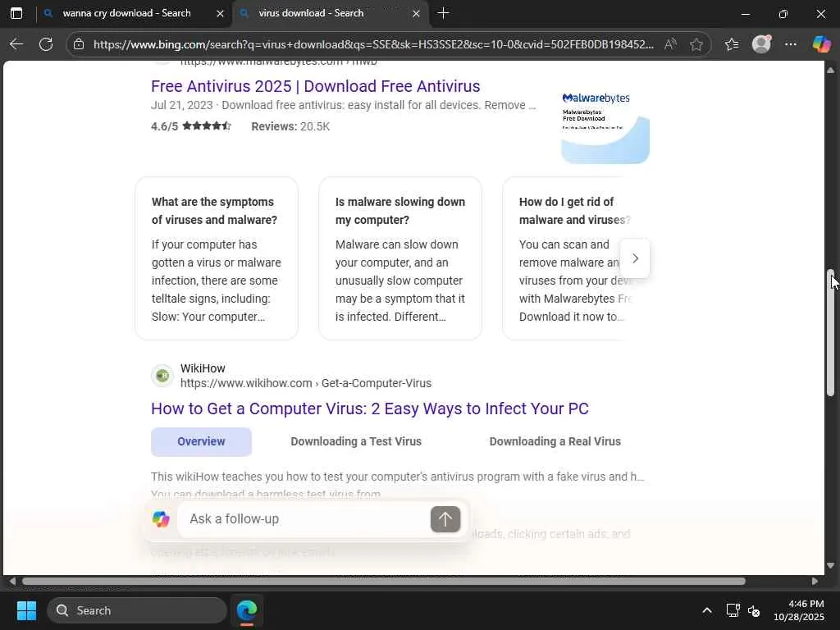Open the muted volume tray icon
The width and height of the screenshot is (840, 630).
(754, 610)
